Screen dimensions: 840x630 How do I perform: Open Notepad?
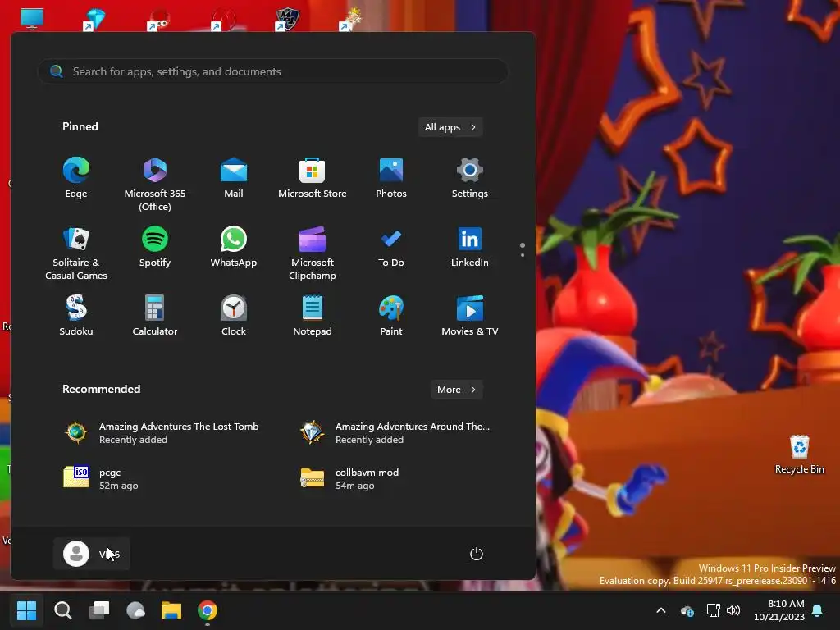[313, 316]
